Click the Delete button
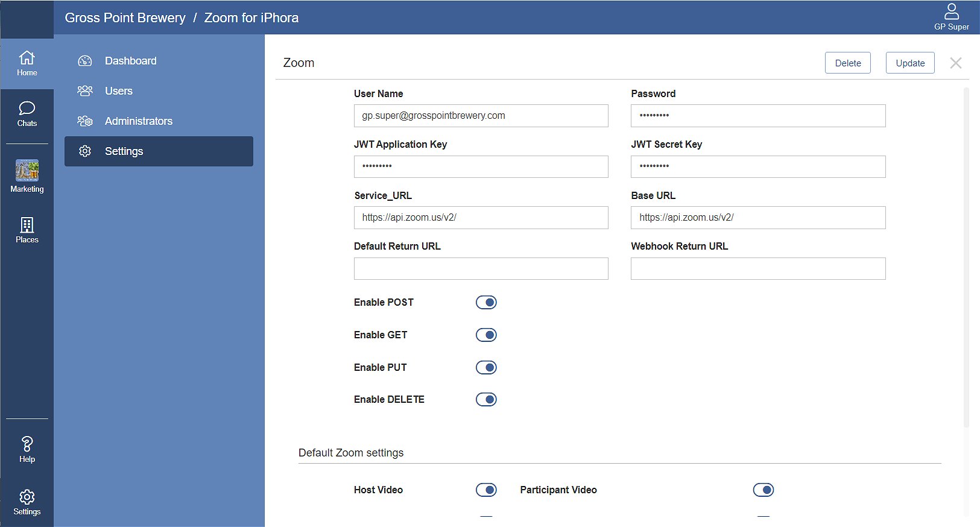The width and height of the screenshot is (980, 527). tap(848, 63)
